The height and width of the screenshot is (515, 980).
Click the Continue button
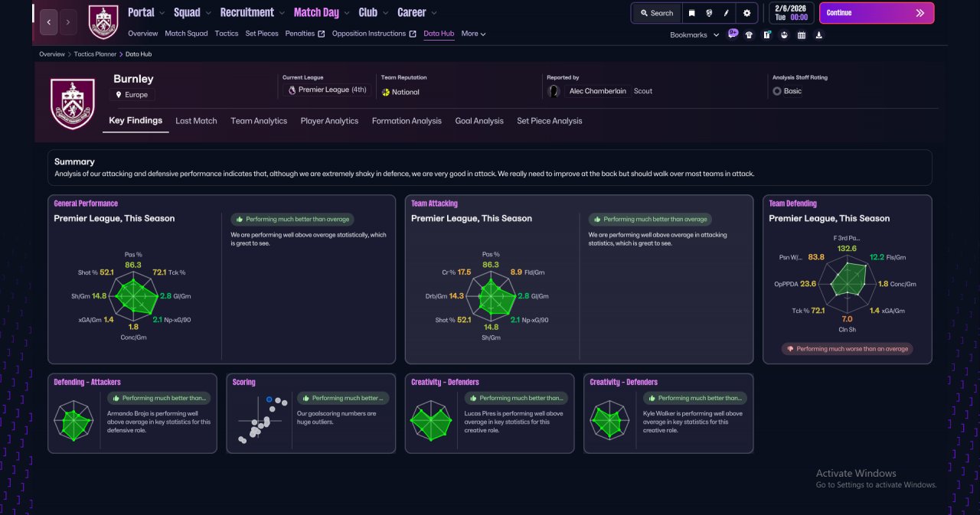point(877,13)
